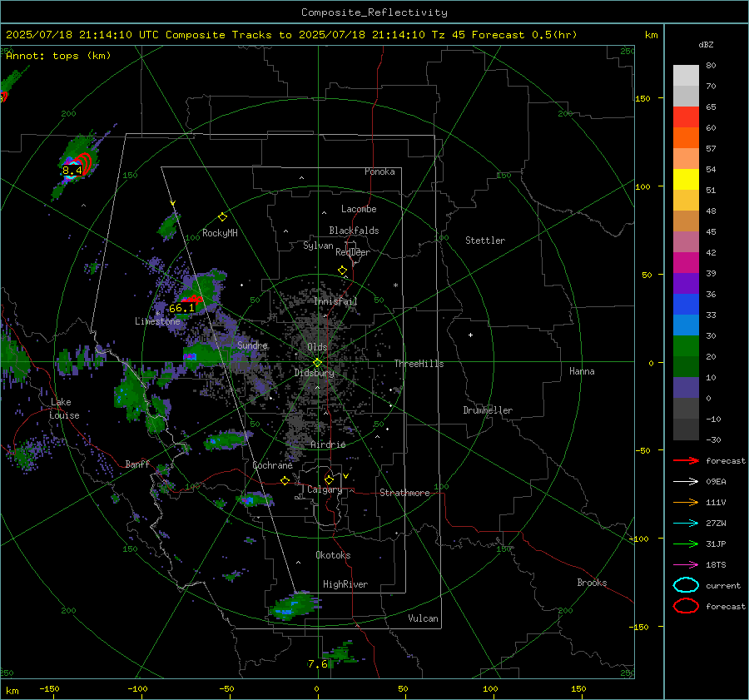Click the 'Okotoks' town label
Viewport: 749px width, 700px height.
(x=333, y=555)
